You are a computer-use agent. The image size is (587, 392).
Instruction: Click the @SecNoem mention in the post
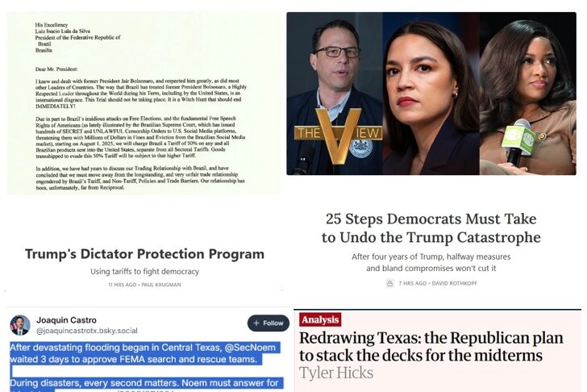[x=250, y=348]
